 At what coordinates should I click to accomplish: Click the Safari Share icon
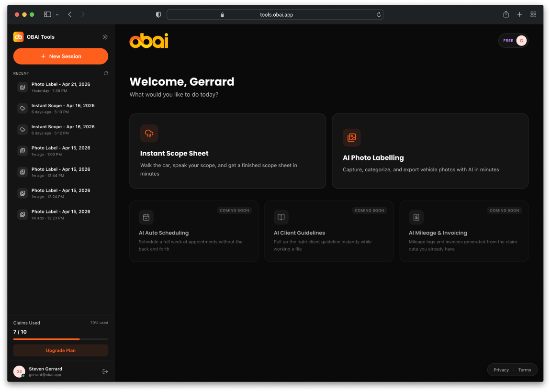506,14
